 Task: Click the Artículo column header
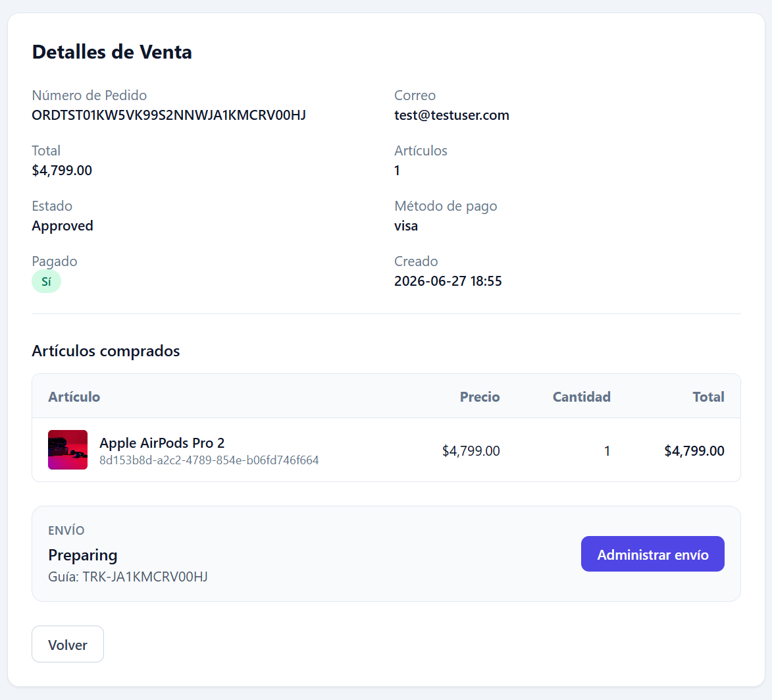[74, 396]
